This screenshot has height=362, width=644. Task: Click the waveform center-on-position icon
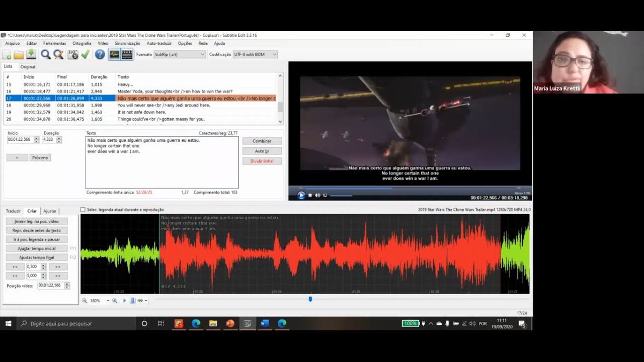click(133, 301)
